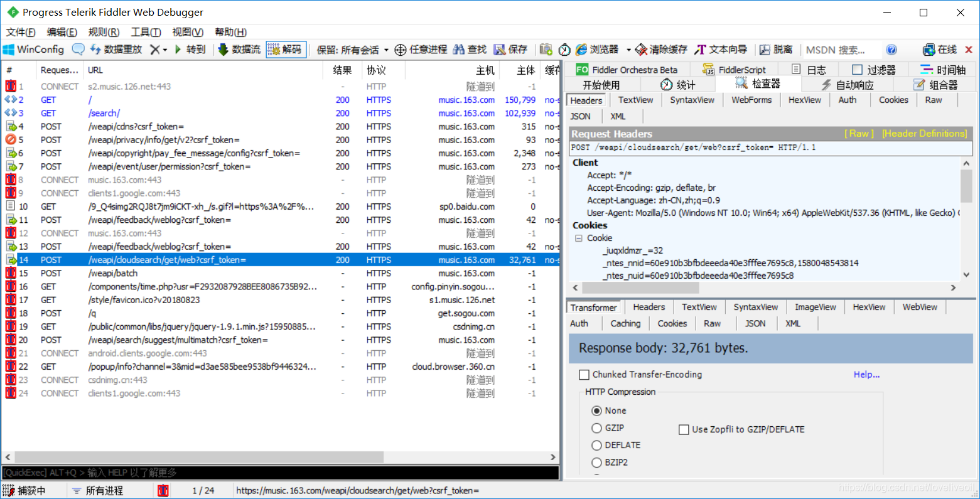
Task: Click the QuickExec command input box
Action: pos(280,473)
